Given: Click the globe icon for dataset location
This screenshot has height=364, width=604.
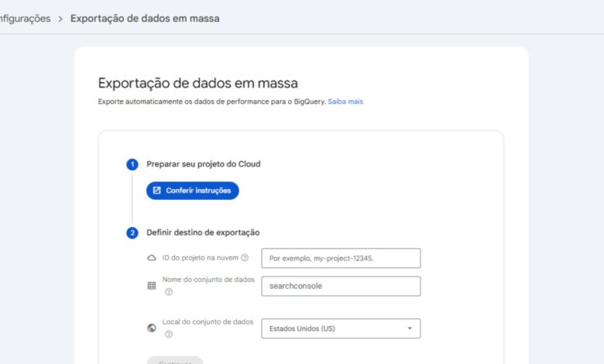Looking at the screenshot, I should [152, 328].
